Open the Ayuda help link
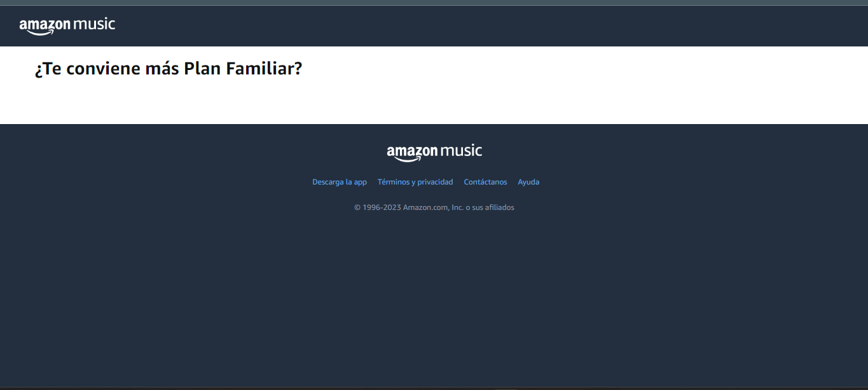The height and width of the screenshot is (390, 868). [x=528, y=182]
